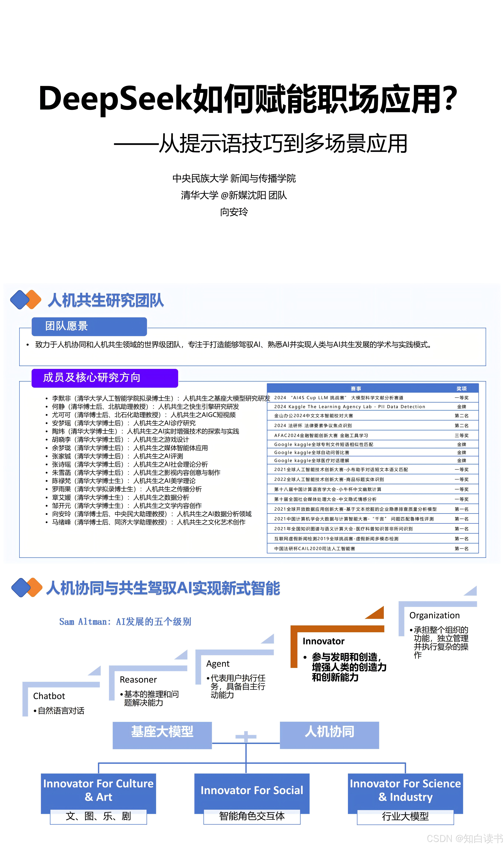The height and width of the screenshot is (847, 504).
Task: Click the row 2024 法研杯 法律要素争议焦点识别
Action: pyautogui.click(x=372, y=425)
